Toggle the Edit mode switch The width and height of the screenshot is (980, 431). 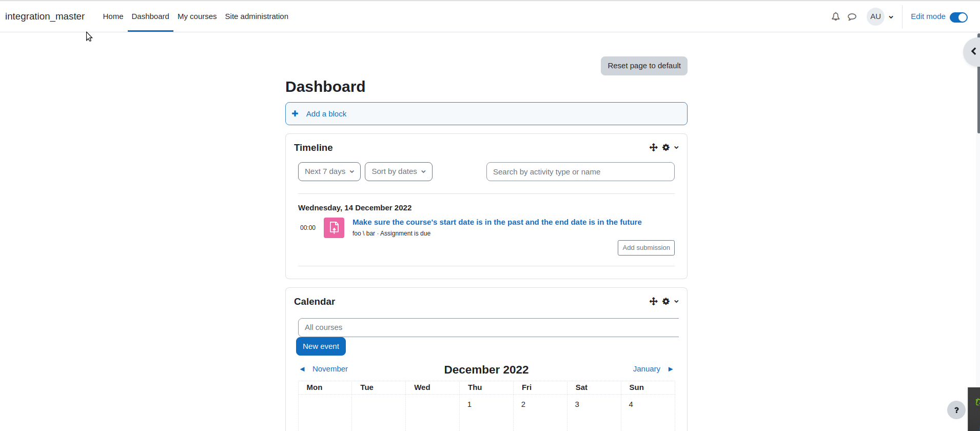click(958, 17)
